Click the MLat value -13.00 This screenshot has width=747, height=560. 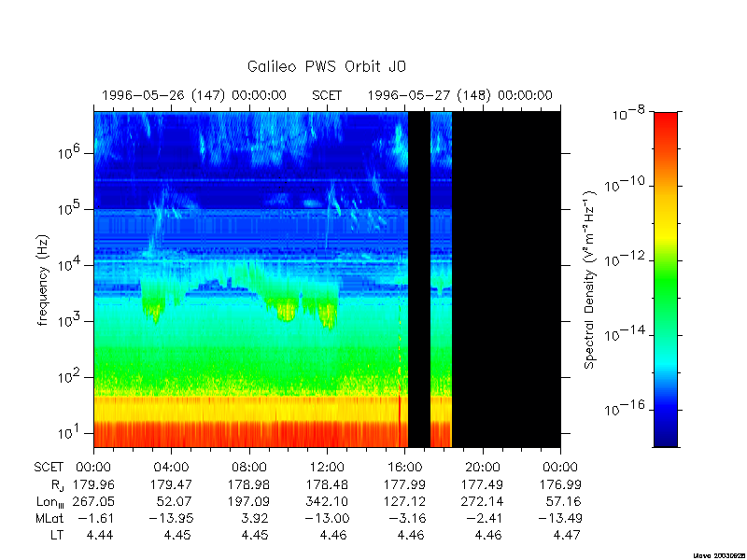[327, 518]
